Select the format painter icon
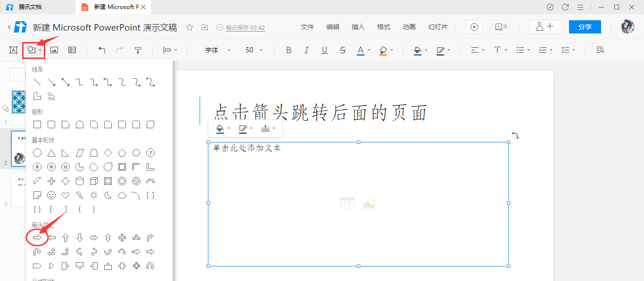Image resolution: width=644 pixels, height=281 pixels. point(137,50)
